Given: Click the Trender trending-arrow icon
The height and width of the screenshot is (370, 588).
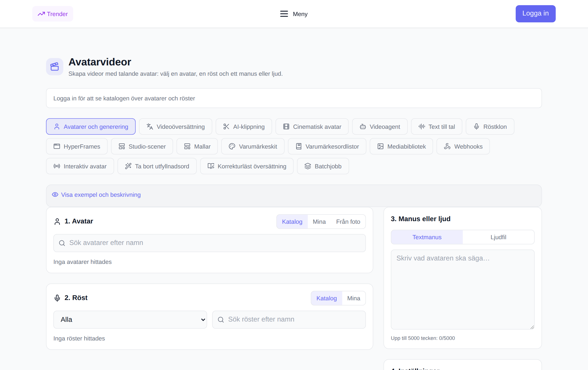Looking at the screenshot, I should [41, 14].
